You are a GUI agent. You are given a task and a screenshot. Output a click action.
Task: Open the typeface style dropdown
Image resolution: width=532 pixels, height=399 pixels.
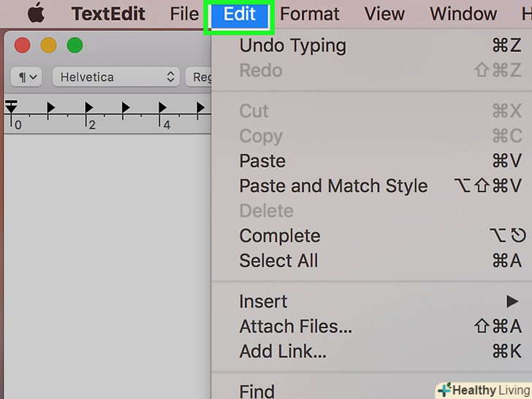point(199,76)
